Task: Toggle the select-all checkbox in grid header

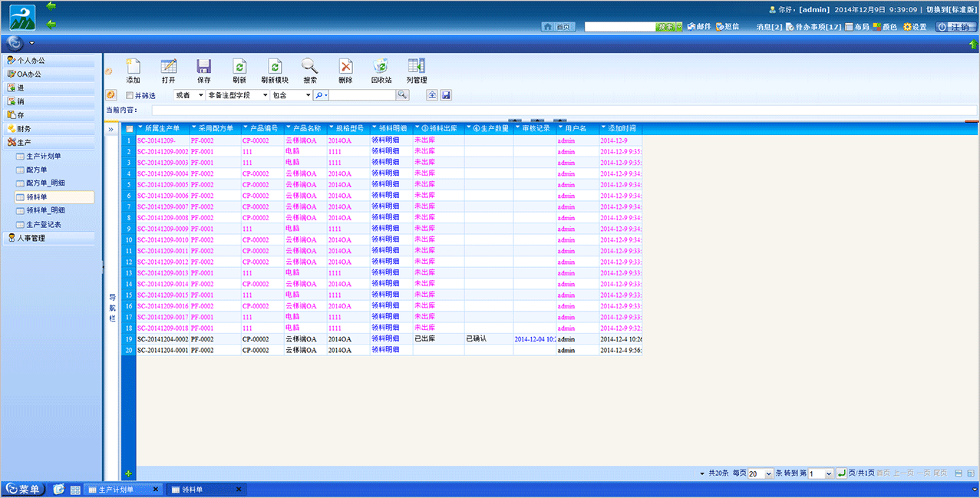Action: pos(129,128)
